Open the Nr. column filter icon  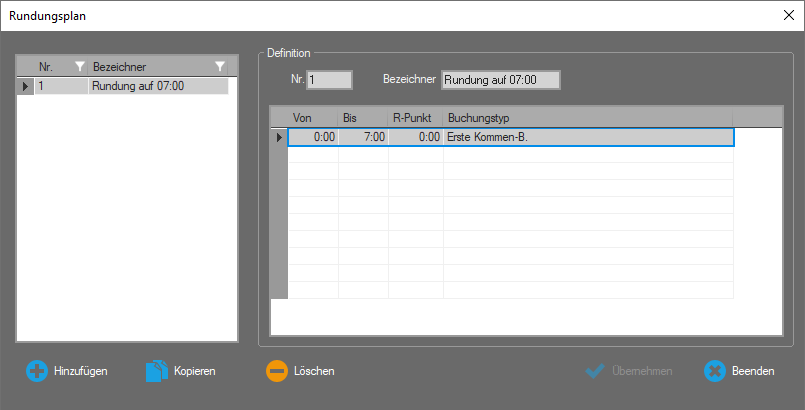point(81,67)
